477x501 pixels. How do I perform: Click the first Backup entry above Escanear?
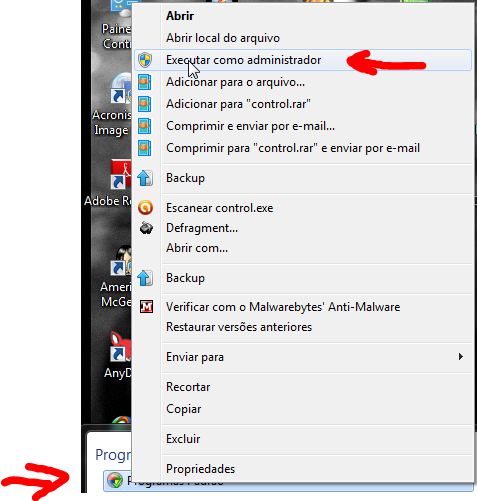point(185,178)
